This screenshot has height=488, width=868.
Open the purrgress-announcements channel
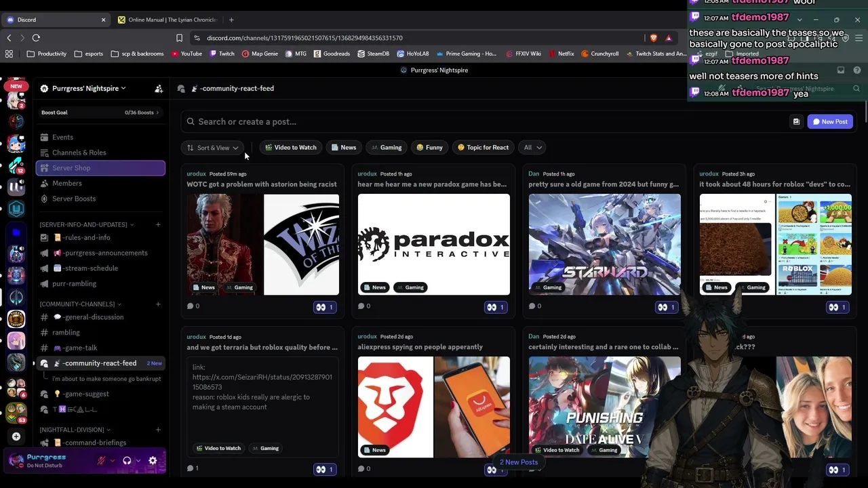tap(100, 253)
